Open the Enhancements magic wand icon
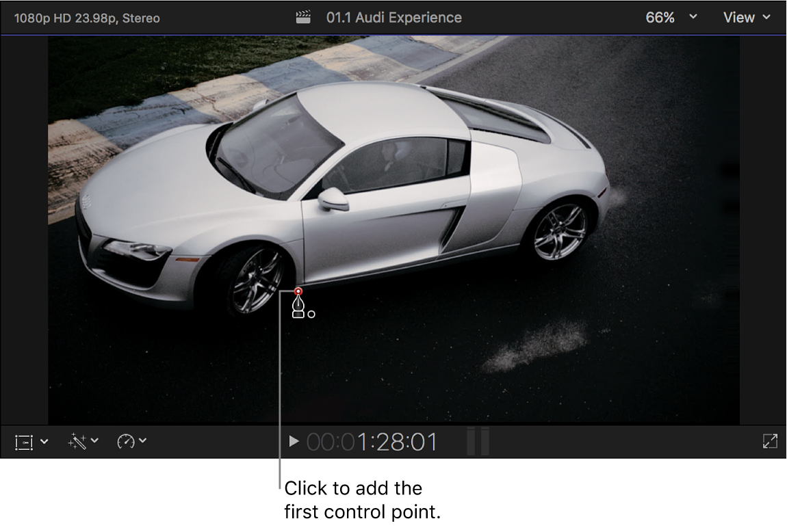This screenshot has width=787, height=532. (77, 441)
